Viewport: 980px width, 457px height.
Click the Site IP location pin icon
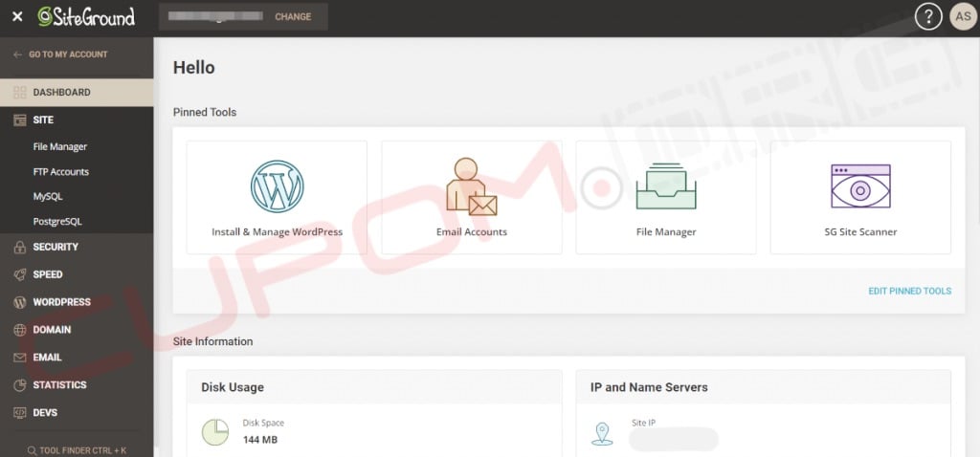pos(602,434)
